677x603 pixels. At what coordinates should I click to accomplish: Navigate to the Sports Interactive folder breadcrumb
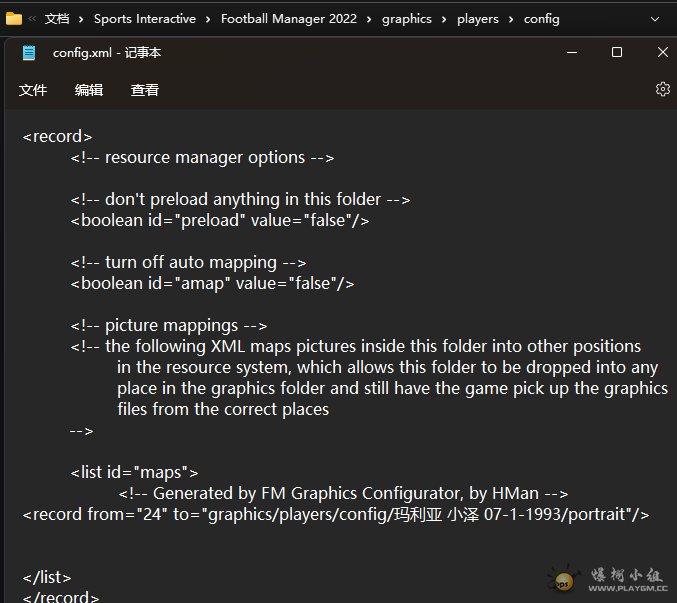click(144, 19)
